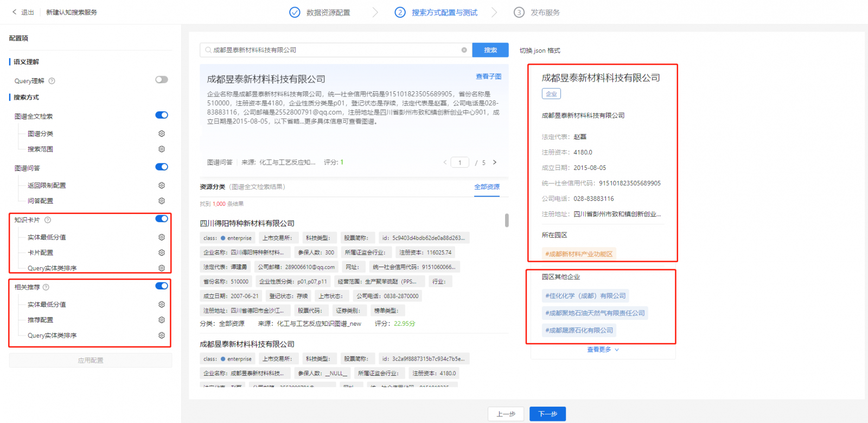Click 公司电话: 0838-2870000 field
This screenshot has height=423, width=868.
[x=387, y=296]
